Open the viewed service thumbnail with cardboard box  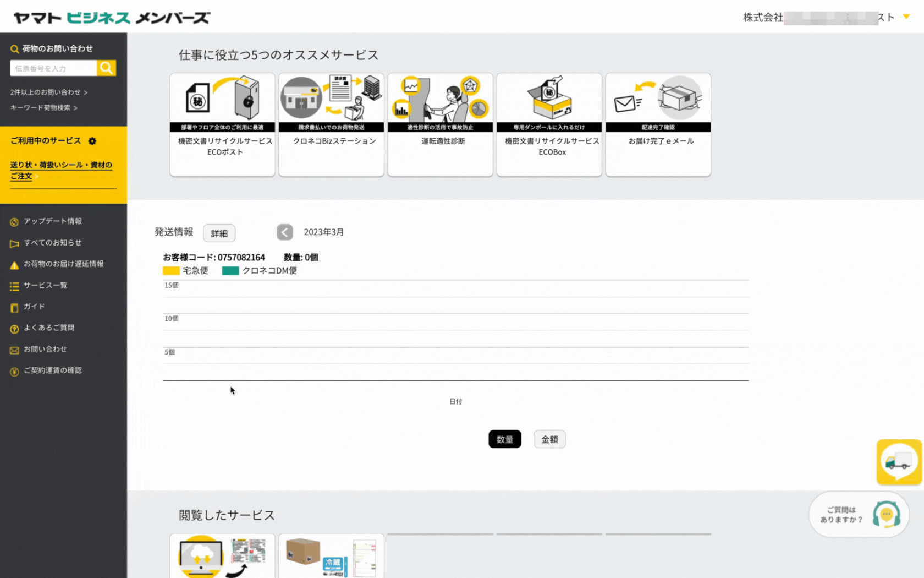coord(331,556)
